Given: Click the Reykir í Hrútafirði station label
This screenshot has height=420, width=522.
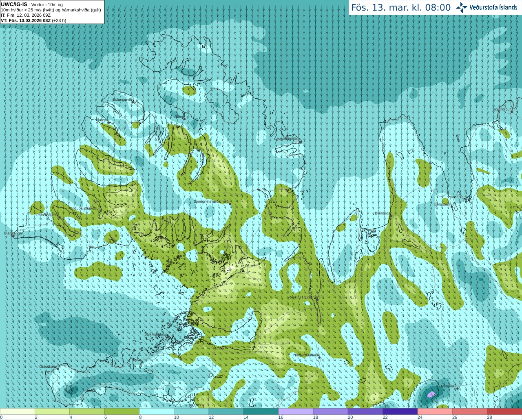Looking at the screenshot, I should (x=303, y=297).
